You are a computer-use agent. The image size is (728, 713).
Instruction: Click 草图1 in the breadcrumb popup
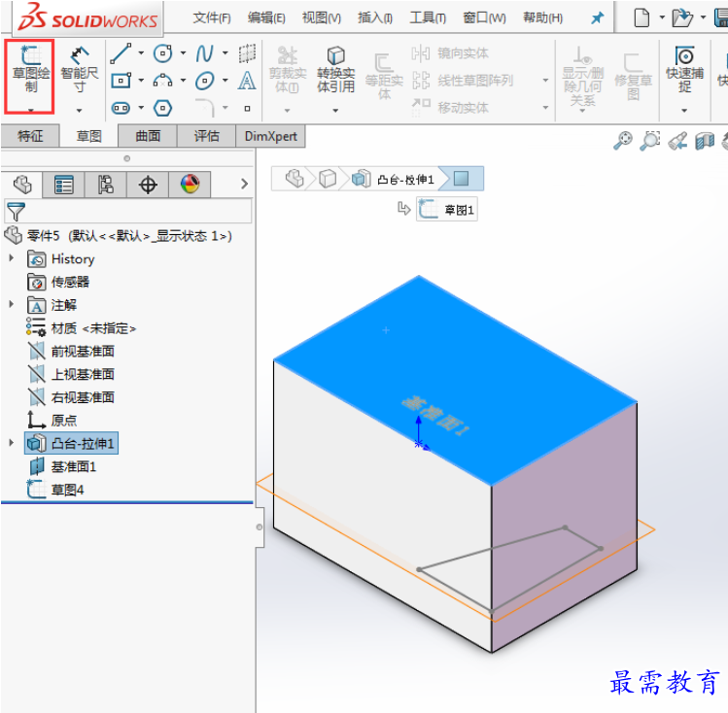[x=447, y=210]
